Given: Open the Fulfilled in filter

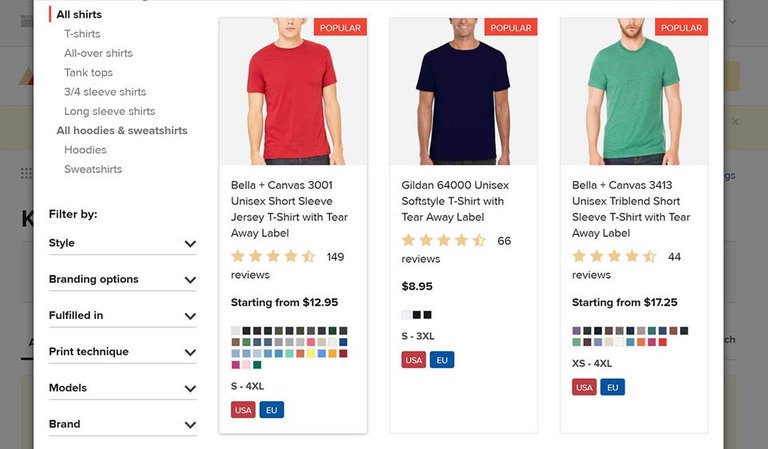Looking at the screenshot, I should point(122,316).
